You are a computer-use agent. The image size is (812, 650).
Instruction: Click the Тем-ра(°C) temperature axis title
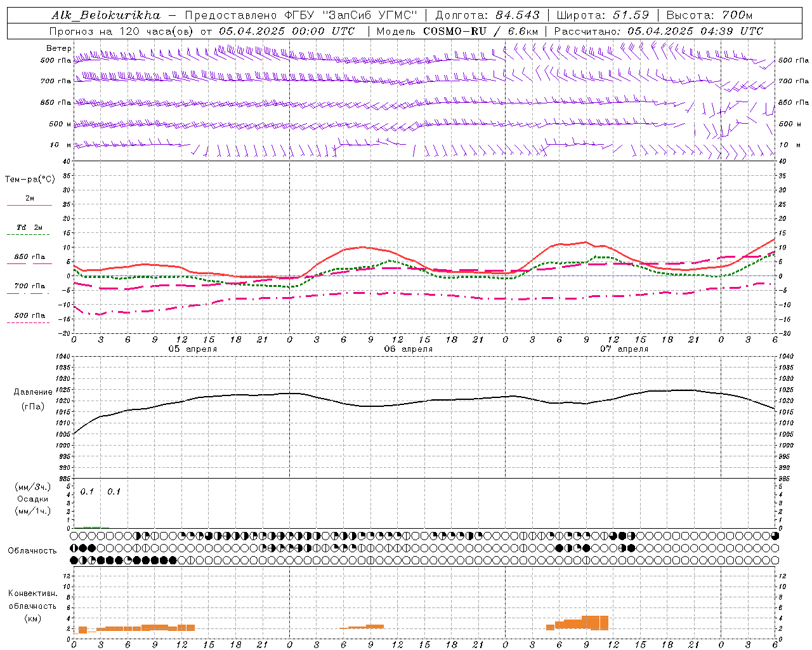pos(30,180)
